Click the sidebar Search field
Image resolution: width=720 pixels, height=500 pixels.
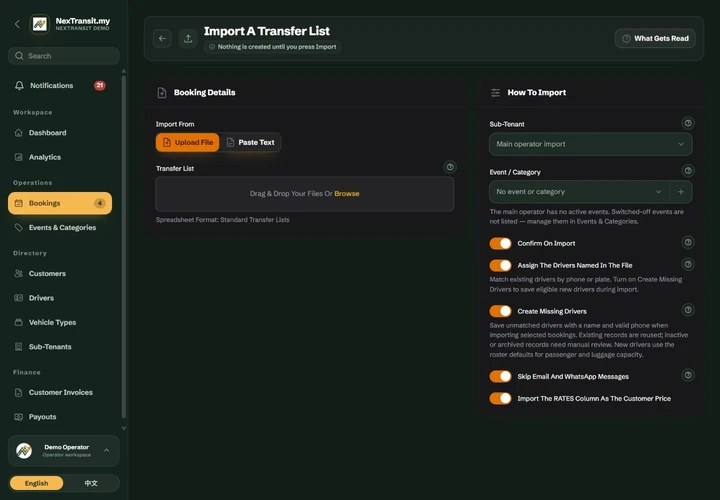coord(64,56)
